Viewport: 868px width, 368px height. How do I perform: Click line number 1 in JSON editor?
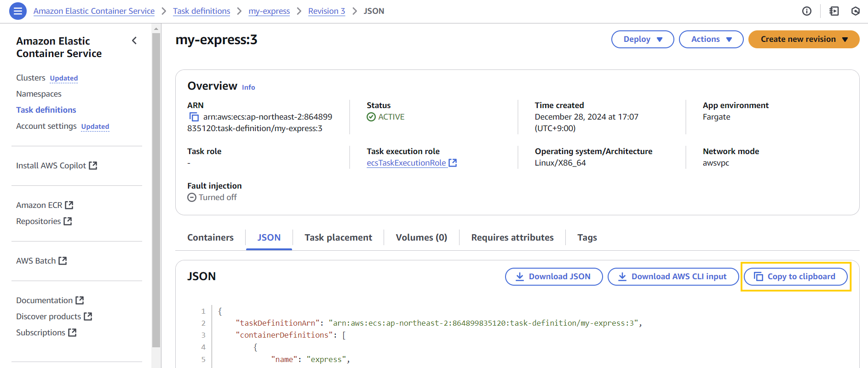pyautogui.click(x=203, y=311)
